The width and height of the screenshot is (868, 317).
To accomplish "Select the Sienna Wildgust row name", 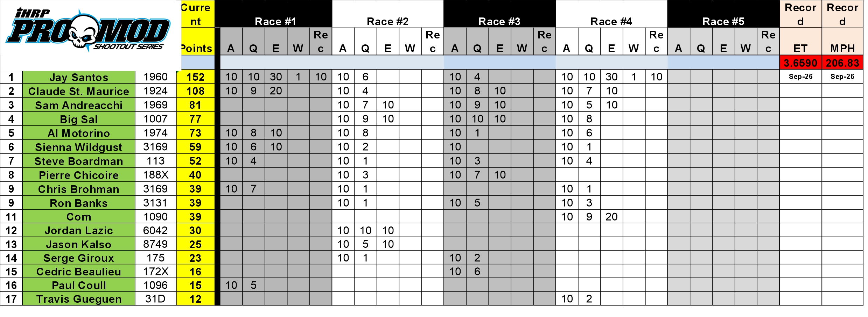I will (x=79, y=147).
